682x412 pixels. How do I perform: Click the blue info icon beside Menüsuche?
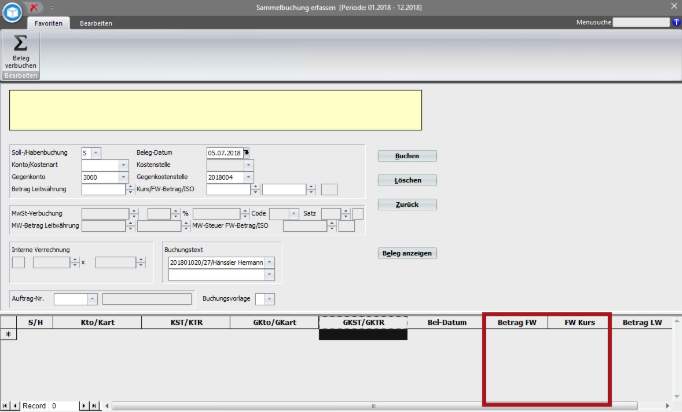pyautogui.click(x=676, y=22)
